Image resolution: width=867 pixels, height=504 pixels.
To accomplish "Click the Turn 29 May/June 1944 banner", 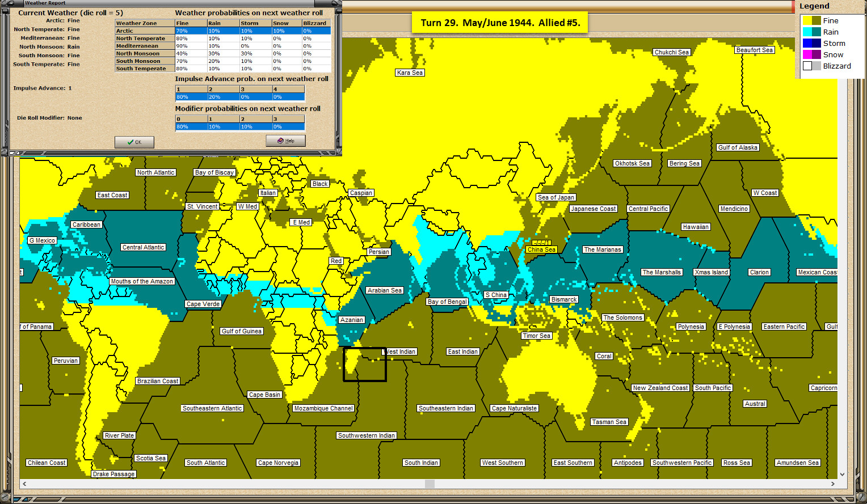I will [500, 23].
